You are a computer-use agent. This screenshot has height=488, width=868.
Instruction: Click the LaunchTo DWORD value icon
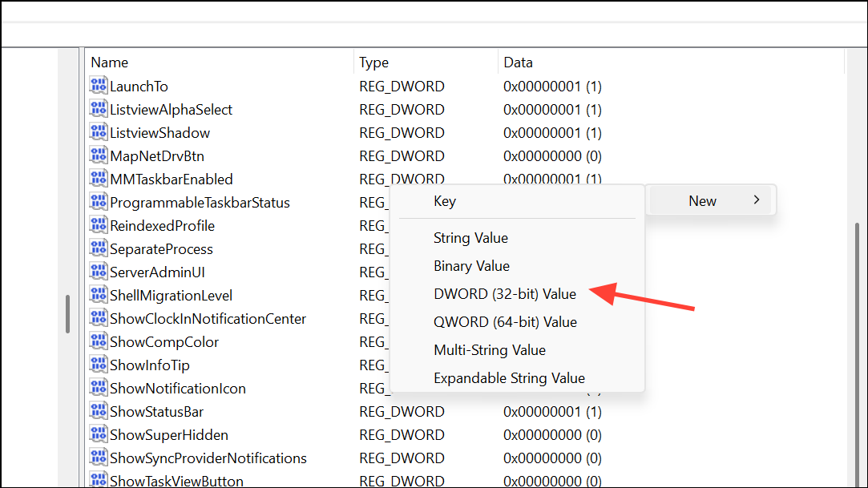[x=99, y=86]
